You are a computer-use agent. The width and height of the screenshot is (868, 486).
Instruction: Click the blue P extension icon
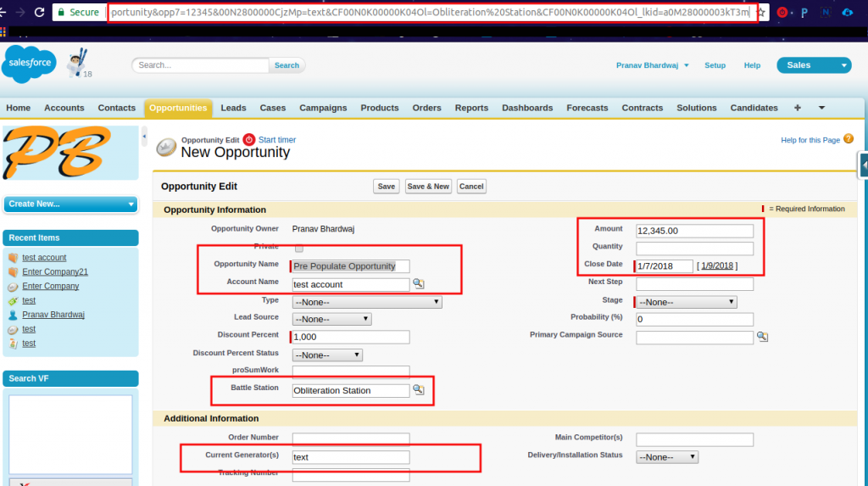click(804, 12)
